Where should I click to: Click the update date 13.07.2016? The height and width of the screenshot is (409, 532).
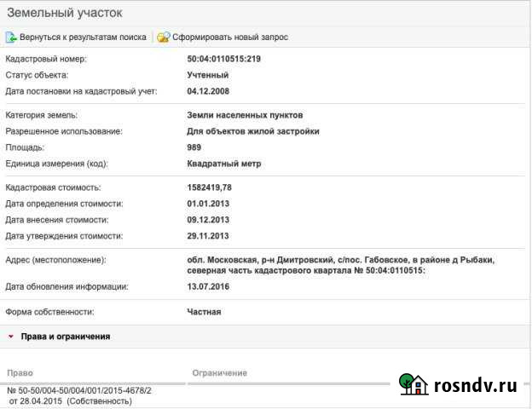[208, 286]
